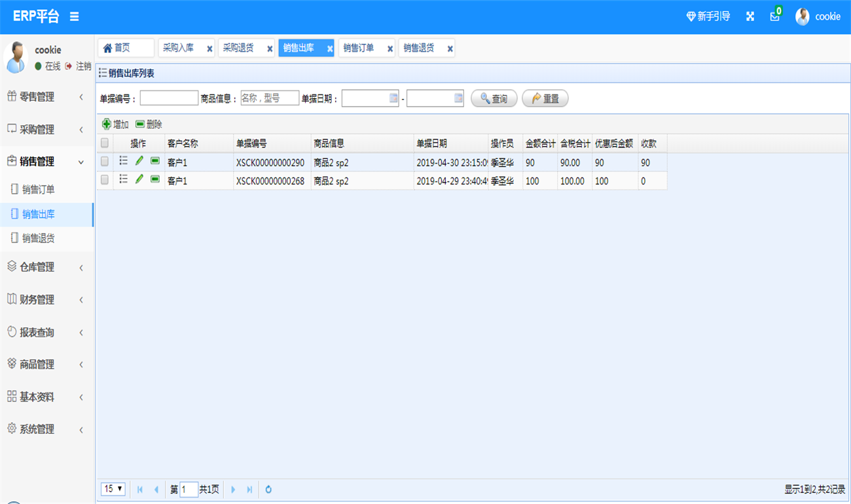Viewport: 851px width, 504px height.
Task: Check the row checkbox for XSCK00000000290
Action: click(x=105, y=162)
